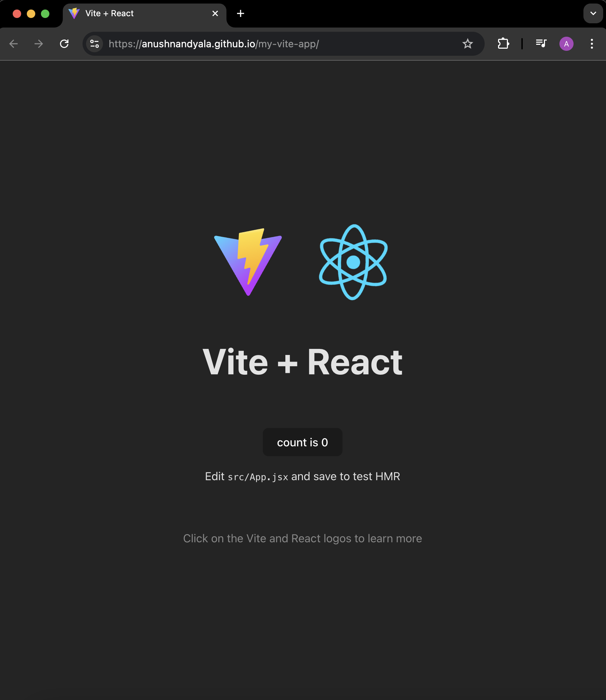Go back using the back arrow
Image resolution: width=606 pixels, height=700 pixels.
coord(14,44)
